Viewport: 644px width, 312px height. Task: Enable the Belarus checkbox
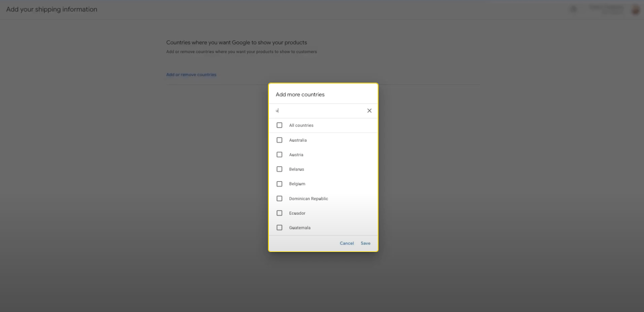pos(279,169)
